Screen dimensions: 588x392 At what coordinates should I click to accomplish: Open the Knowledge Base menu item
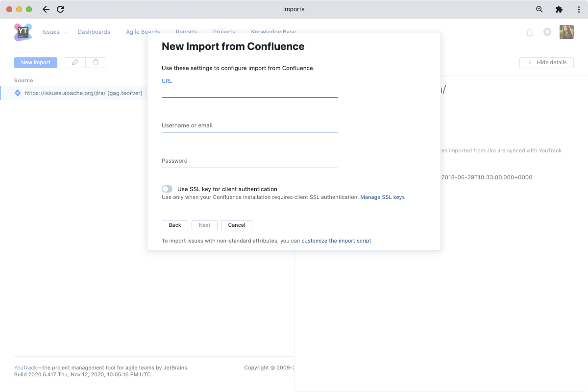click(x=273, y=32)
